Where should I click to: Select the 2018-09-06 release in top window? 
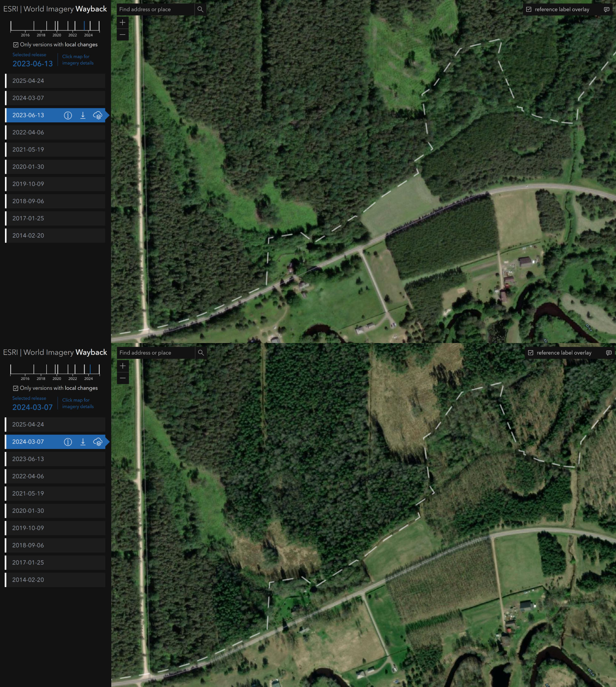[55, 201]
